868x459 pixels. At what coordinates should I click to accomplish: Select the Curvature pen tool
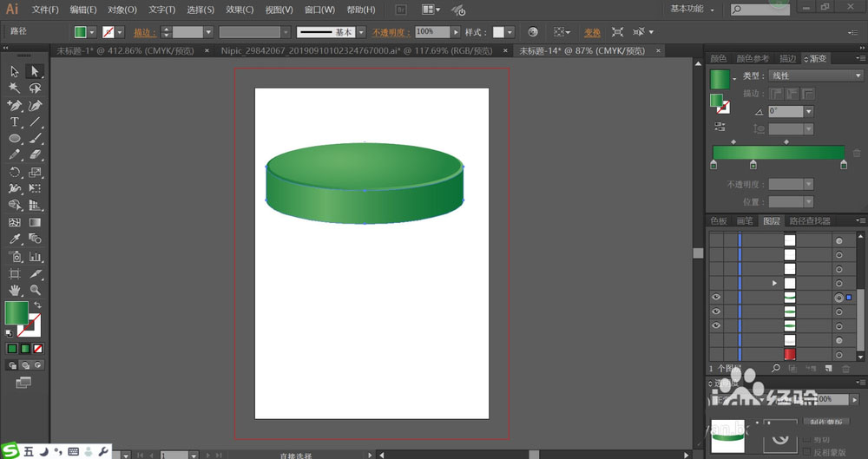pos(35,105)
